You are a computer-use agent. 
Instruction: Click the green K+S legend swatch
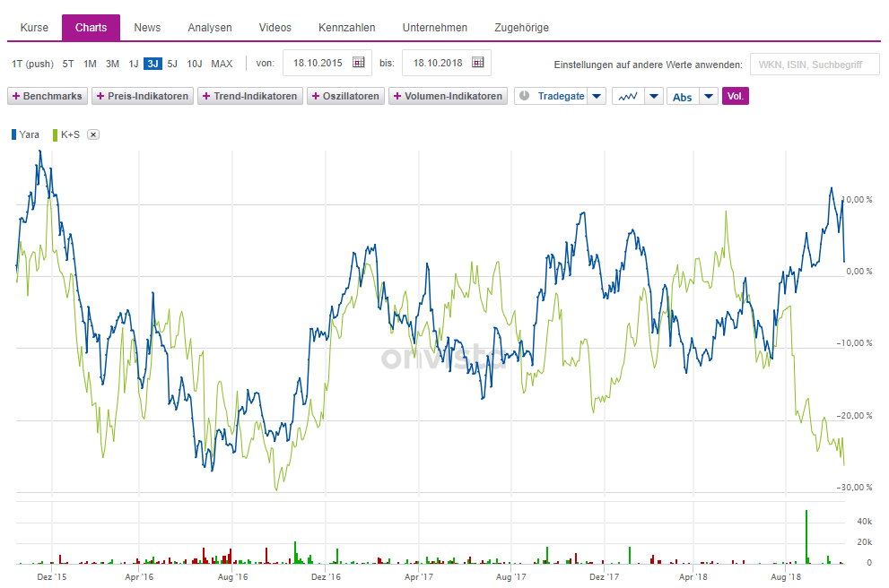(x=55, y=134)
